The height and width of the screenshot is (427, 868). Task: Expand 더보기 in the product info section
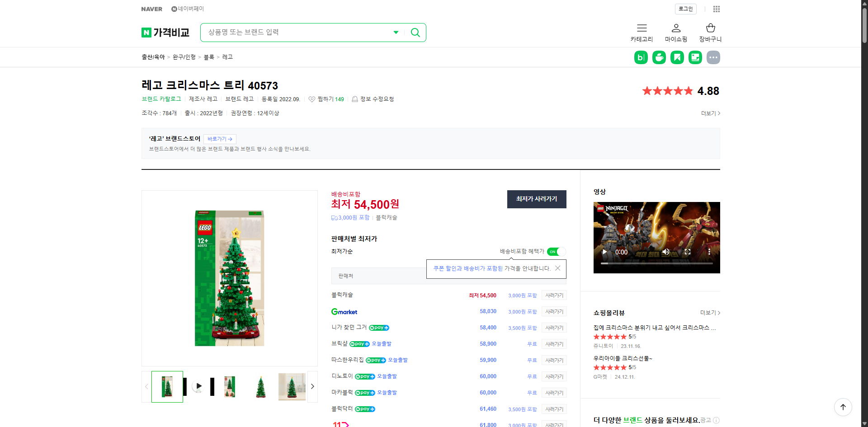point(709,113)
